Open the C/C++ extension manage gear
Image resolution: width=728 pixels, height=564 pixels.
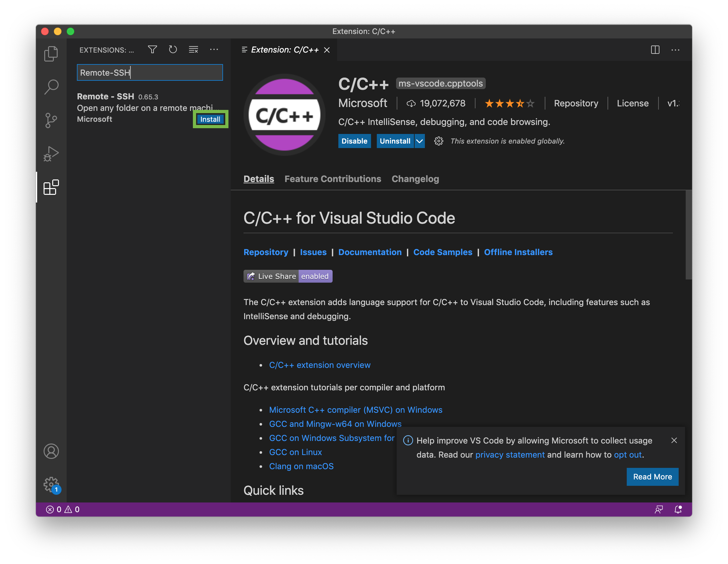pyautogui.click(x=438, y=141)
